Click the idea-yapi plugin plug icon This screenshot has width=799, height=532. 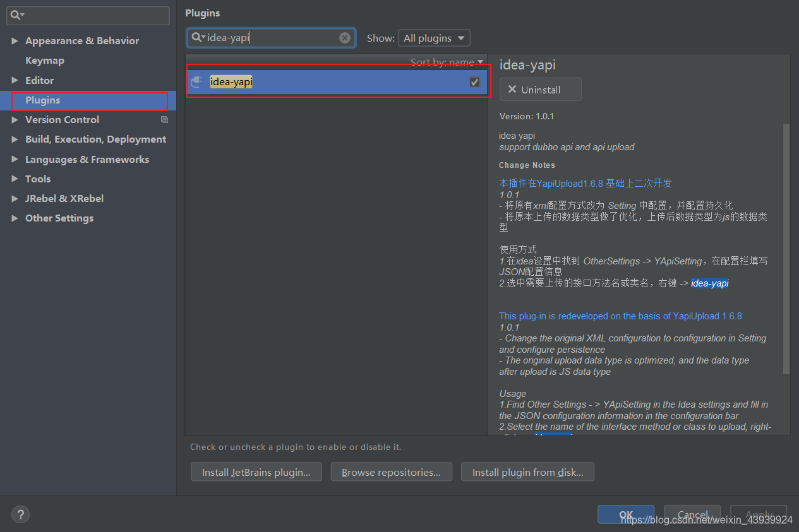197,82
